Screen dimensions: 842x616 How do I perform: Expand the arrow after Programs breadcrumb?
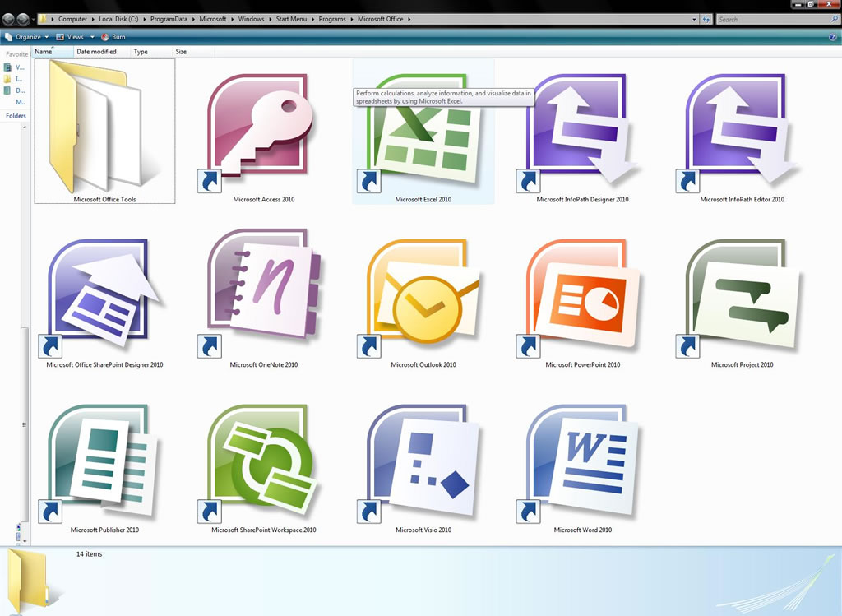352,19
